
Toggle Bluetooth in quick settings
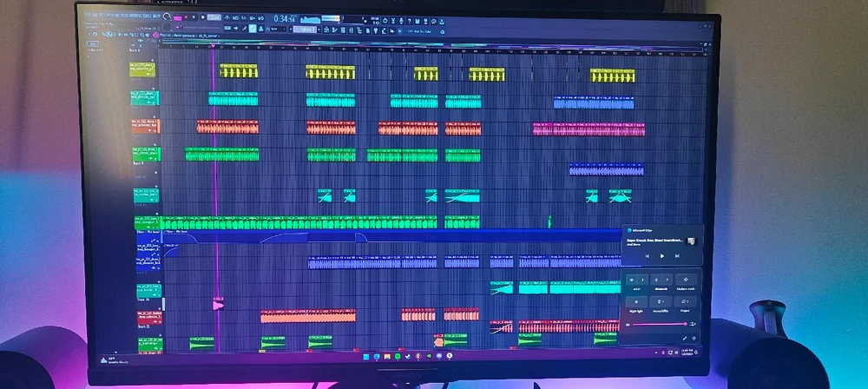[656, 280]
